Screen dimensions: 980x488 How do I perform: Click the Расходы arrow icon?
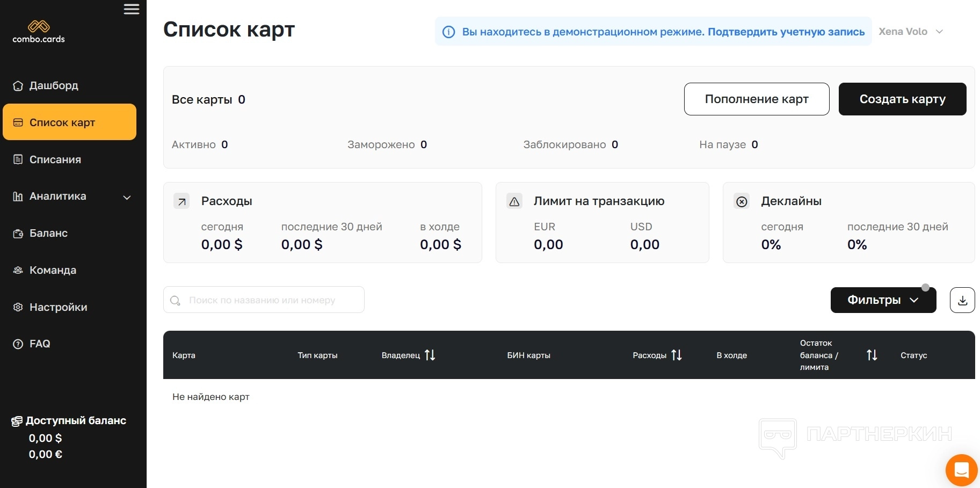click(x=182, y=202)
